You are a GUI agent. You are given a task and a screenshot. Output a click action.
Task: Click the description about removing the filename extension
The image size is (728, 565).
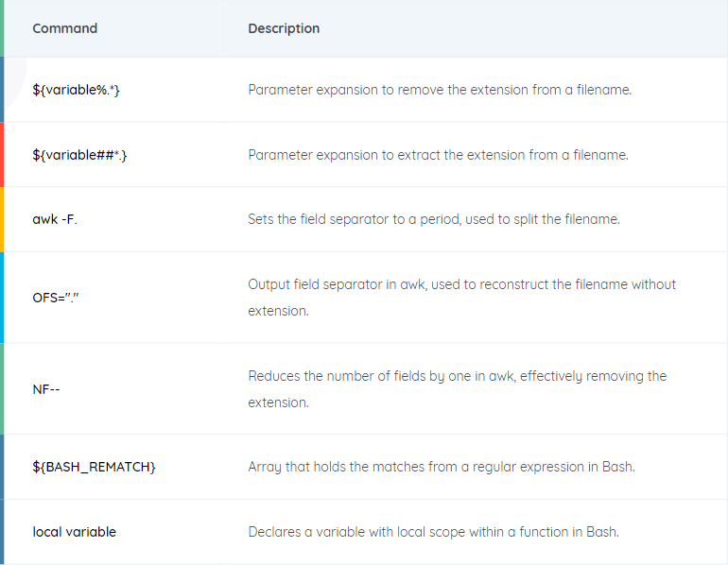440,90
